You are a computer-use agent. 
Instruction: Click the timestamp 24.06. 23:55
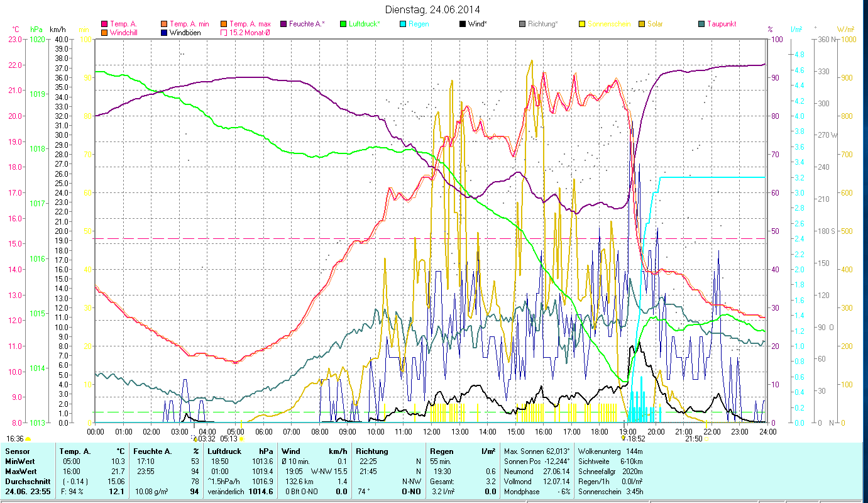click(x=28, y=492)
